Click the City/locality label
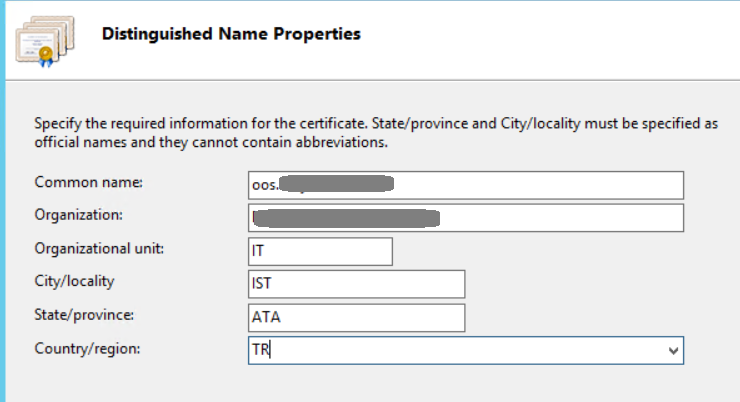Viewport: 740px width, 402px height. pyautogui.click(x=74, y=281)
